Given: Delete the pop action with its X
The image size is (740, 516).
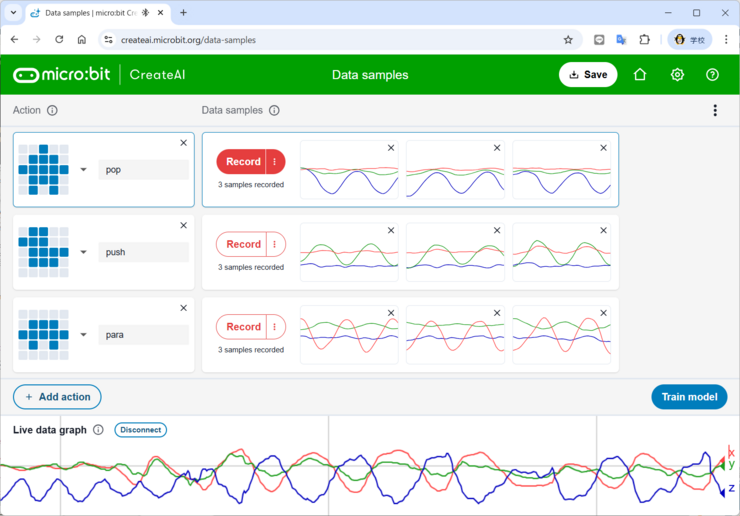Looking at the screenshot, I should pos(183,143).
